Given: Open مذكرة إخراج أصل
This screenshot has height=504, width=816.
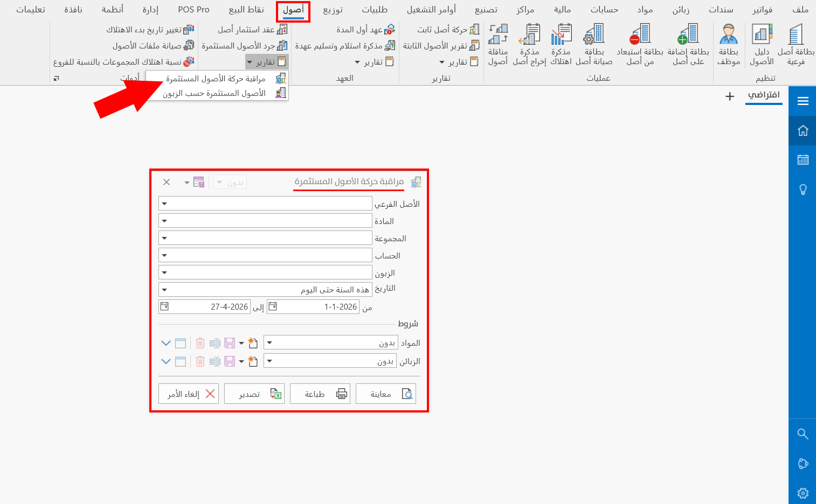Looking at the screenshot, I should tap(529, 45).
